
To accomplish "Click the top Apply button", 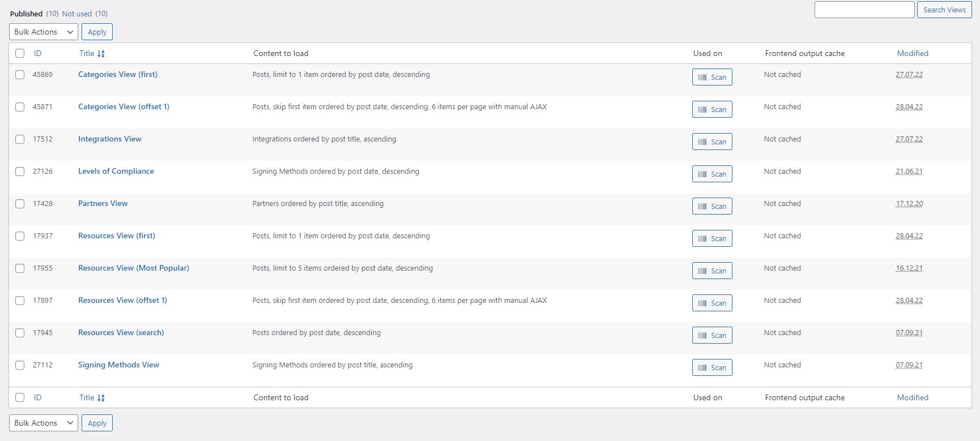I will click(97, 32).
